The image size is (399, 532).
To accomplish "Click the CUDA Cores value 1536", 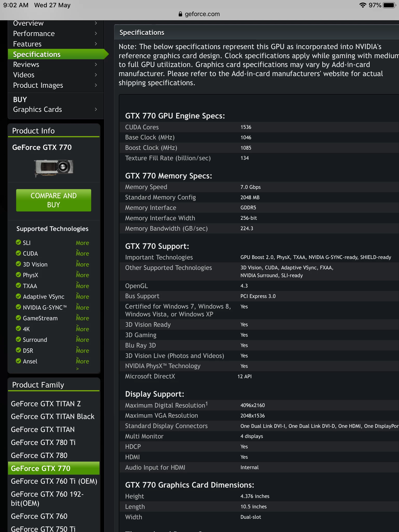I will click(x=246, y=127).
